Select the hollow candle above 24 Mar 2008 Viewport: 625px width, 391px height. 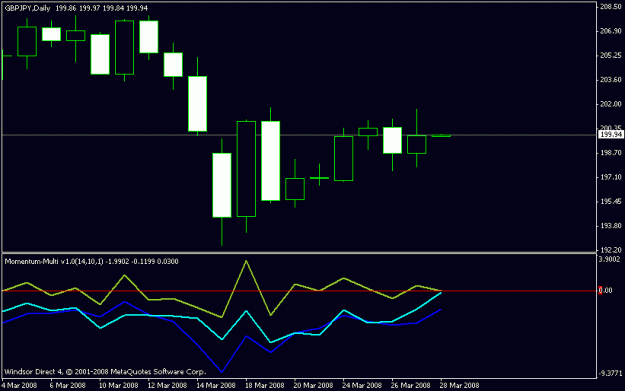[x=344, y=159]
